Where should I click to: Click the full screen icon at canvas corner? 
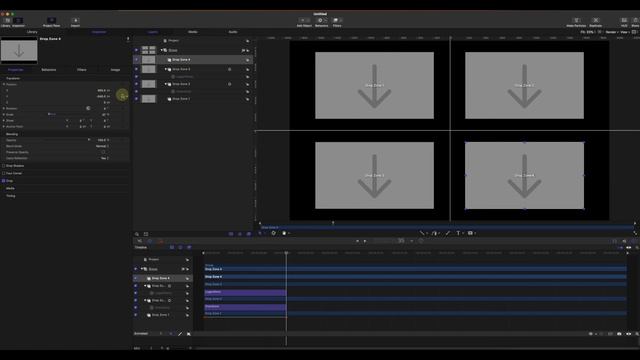coord(635,233)
